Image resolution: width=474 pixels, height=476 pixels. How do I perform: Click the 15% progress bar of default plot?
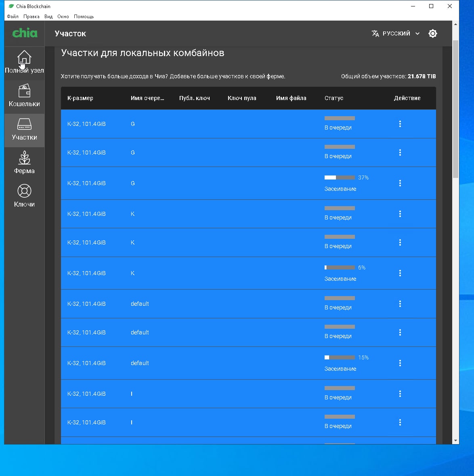click(340, 357)
